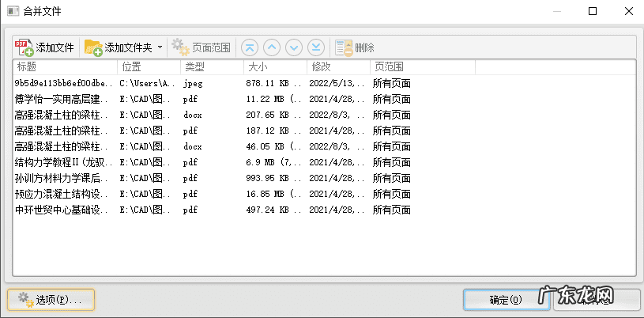Screen dimensions: 644x318
Task: Sort by the 类型 column header
Action: pos(213,67)
